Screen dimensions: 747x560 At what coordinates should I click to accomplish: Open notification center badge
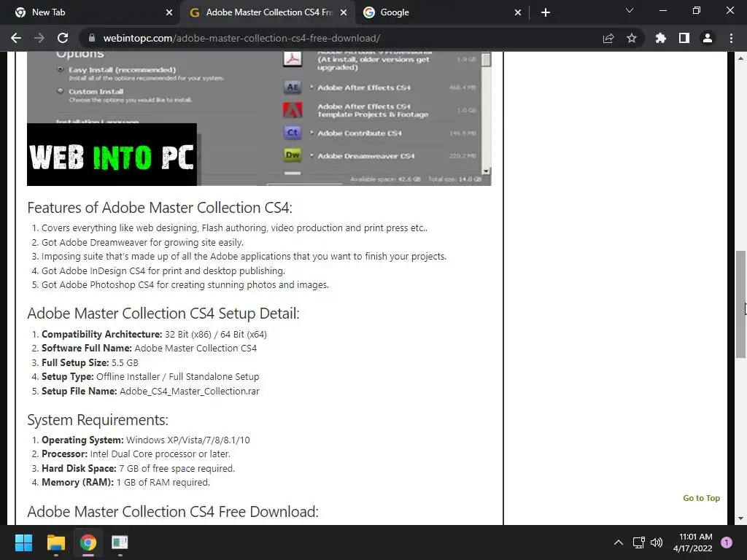[x=727, y=542]
